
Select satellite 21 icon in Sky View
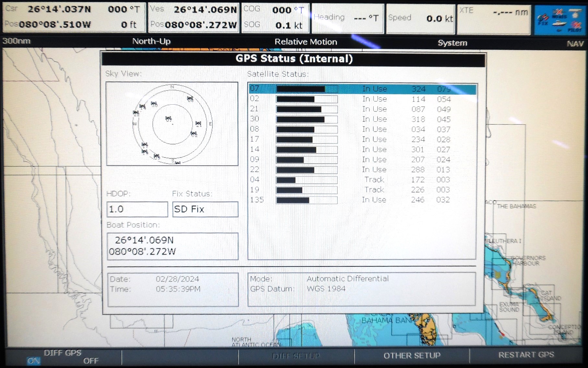[x=198, y=123]
